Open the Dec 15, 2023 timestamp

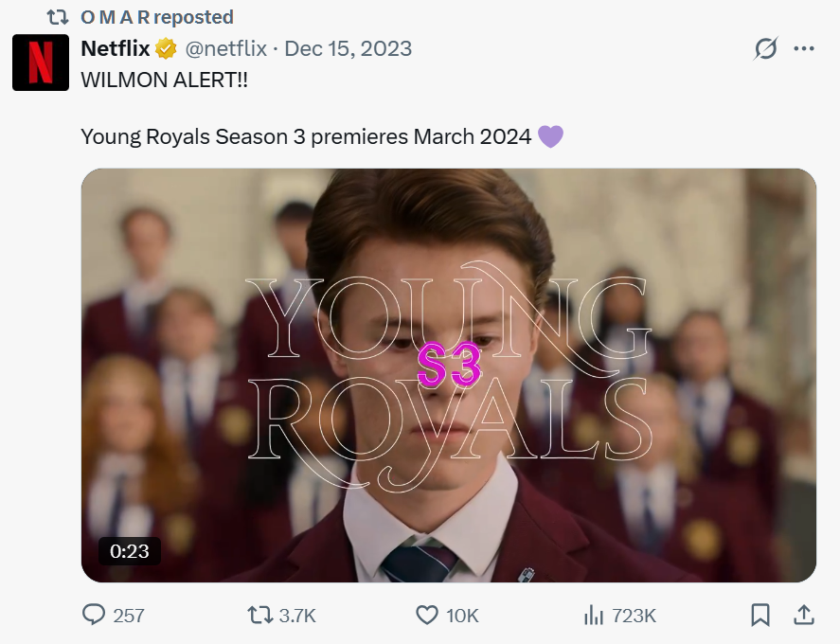[348, 48]
